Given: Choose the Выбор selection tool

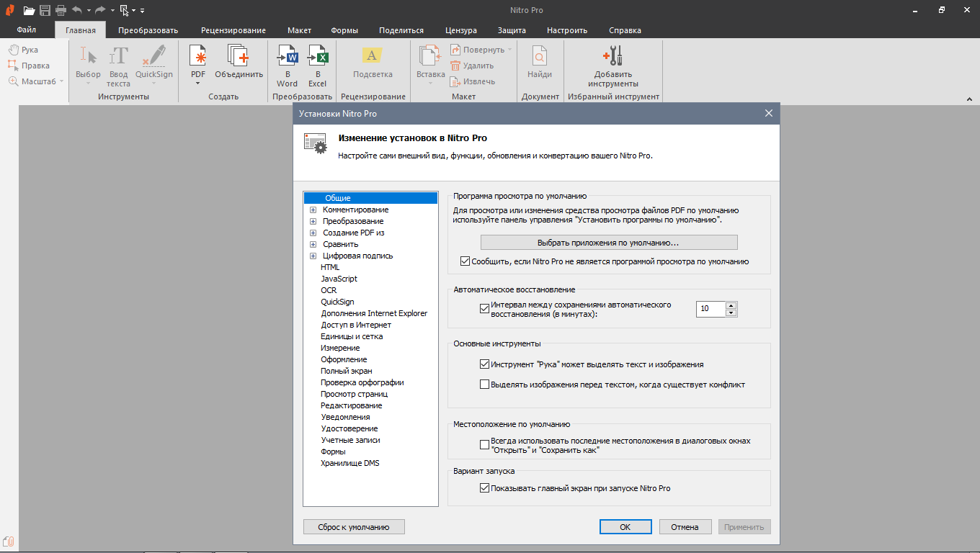Looking at the screenshot, I should point(89,65).
